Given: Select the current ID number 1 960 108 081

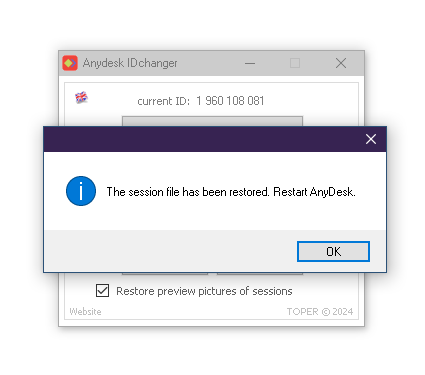Looking at the screenshot, I should (x=230, y=101).
